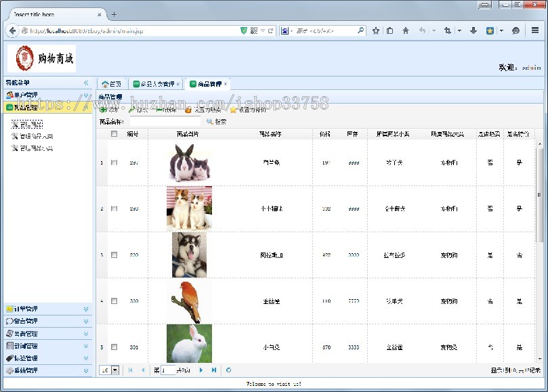The image size is (548, 392).
Task: Switch to the 首页 tab
Action: [112, 84]
